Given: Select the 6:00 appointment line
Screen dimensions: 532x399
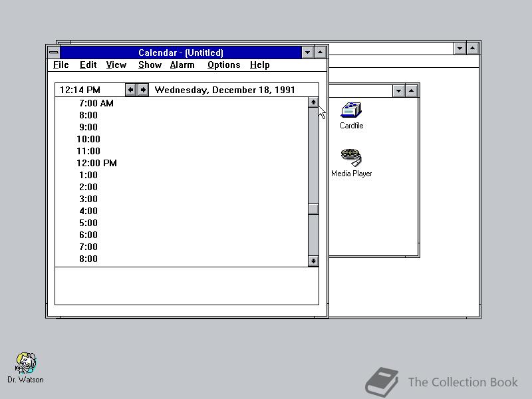Looking at the screenshot, I should [182, 235].
